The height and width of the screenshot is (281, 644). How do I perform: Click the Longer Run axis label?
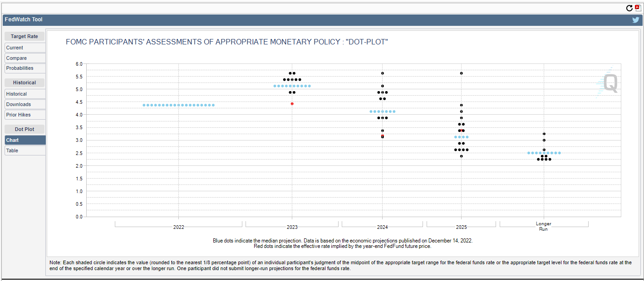coord(543,227)
